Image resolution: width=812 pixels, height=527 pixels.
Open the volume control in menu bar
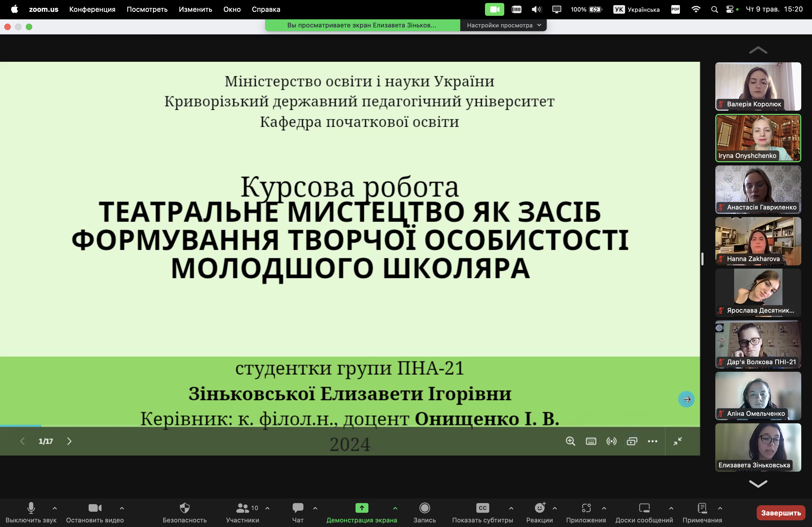(536, 10)
